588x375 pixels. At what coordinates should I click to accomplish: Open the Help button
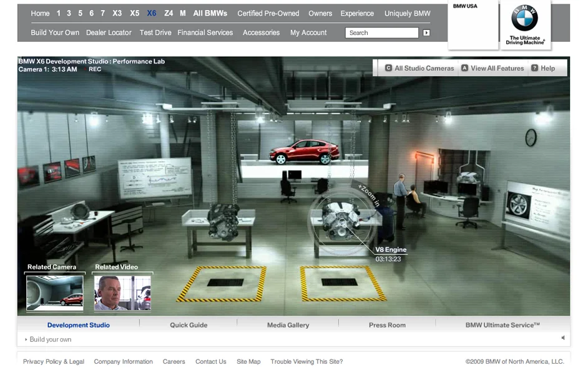543,68
